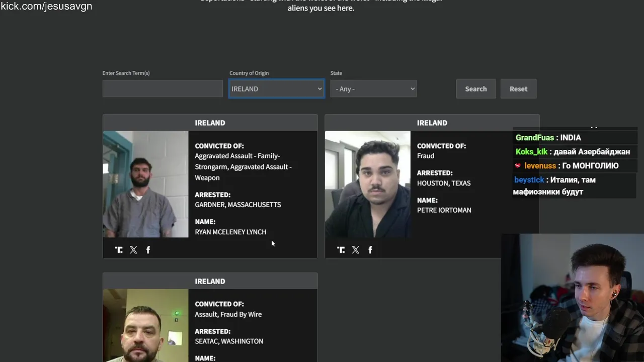Share Ryan McEleney Lynch card on X

point(133,250)
